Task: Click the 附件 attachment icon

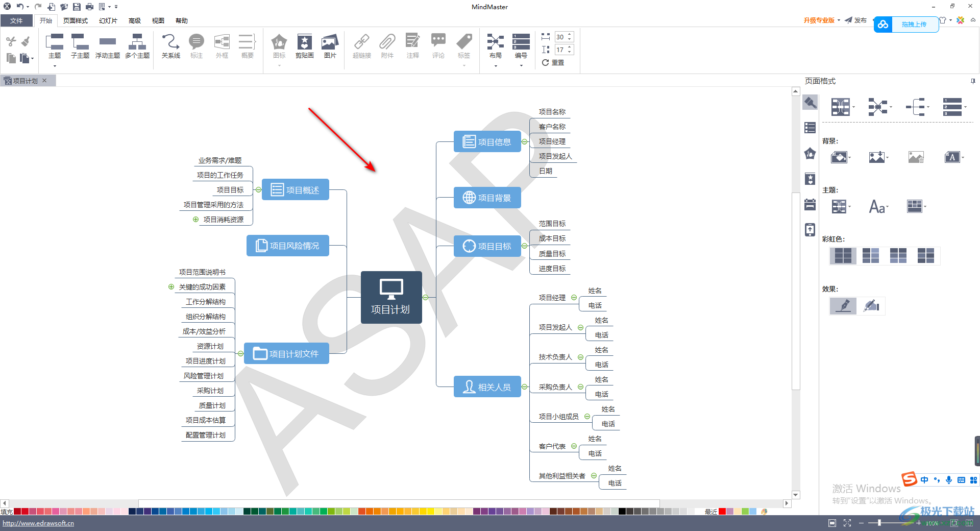Action: pos(387,41)
